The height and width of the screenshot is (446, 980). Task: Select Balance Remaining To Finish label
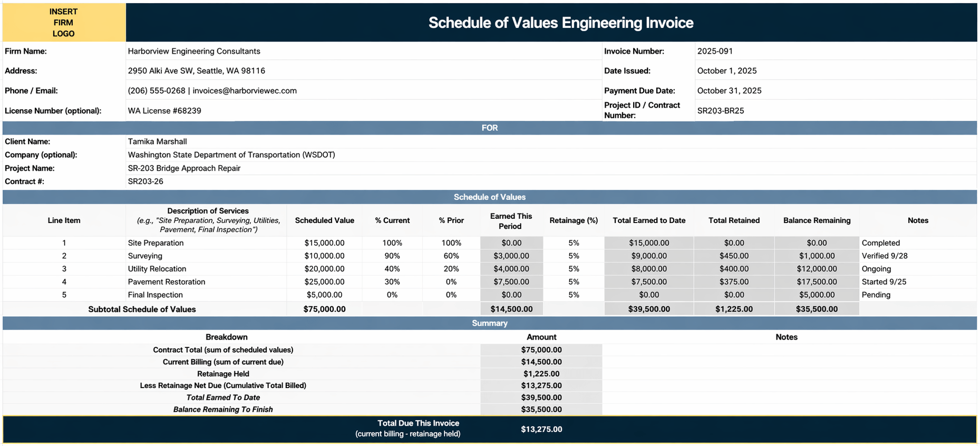223,410
